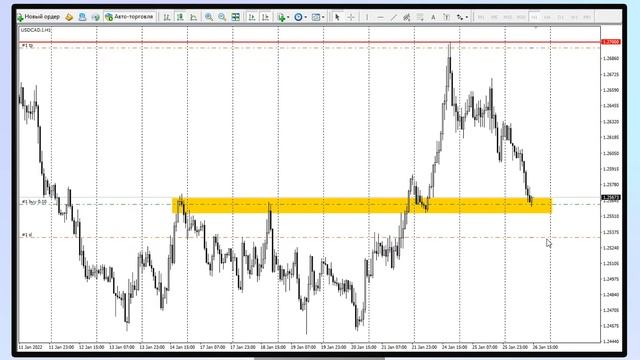Switch to the MN timeframe
This screenshot has height=360, width=640.
point(587,17)
